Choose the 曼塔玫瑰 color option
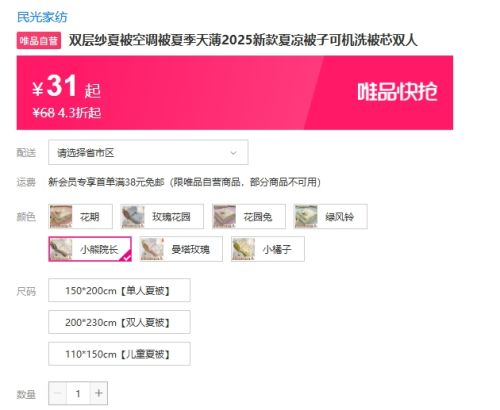This screenshot has width=500, height=410. (x=181, y=249)
